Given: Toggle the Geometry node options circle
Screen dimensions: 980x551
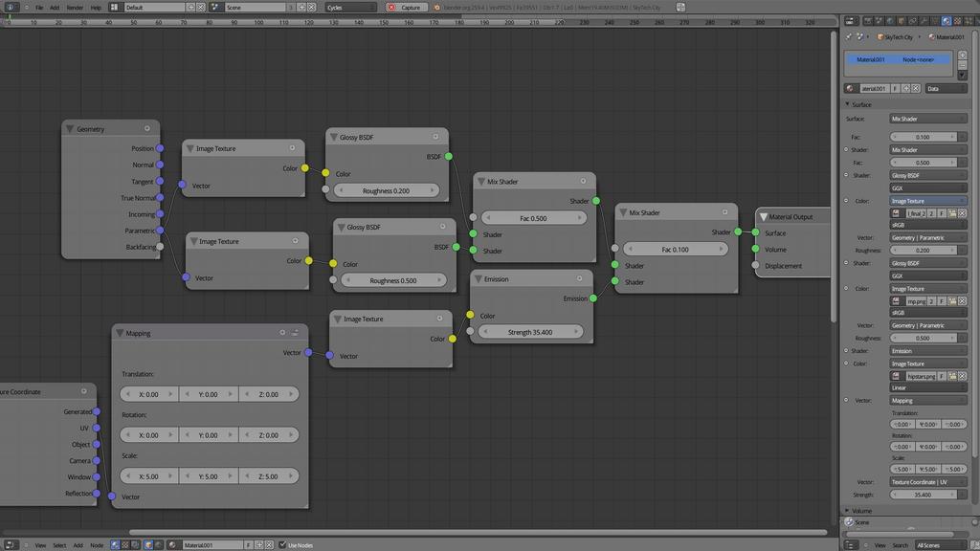Looking at the screenshot, I should 146,129.
